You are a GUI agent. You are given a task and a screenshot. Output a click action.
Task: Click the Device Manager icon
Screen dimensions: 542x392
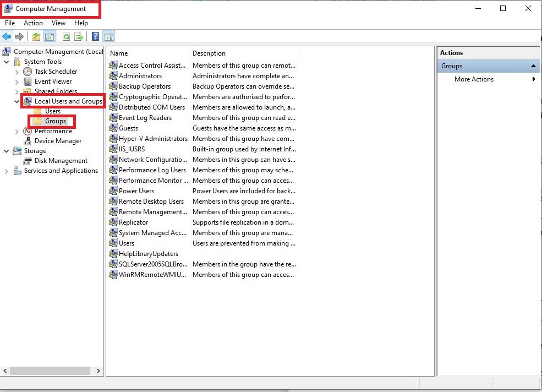28,141
